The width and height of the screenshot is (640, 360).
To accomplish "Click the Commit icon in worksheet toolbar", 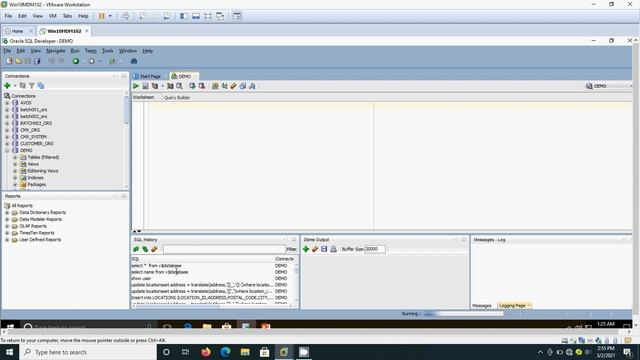I will pos(192,86).
